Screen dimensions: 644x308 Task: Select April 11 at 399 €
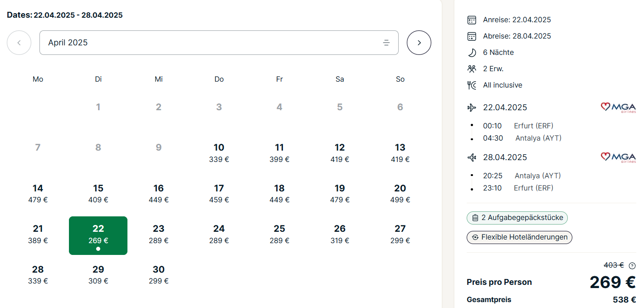[x=279, y=153]
